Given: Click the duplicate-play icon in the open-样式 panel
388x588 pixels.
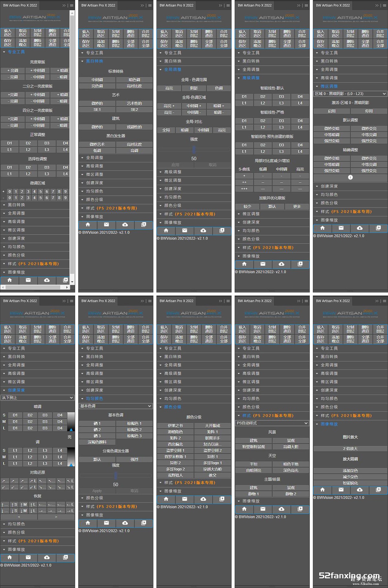Looking at the screenshot, I should click(x=300, y=509).
